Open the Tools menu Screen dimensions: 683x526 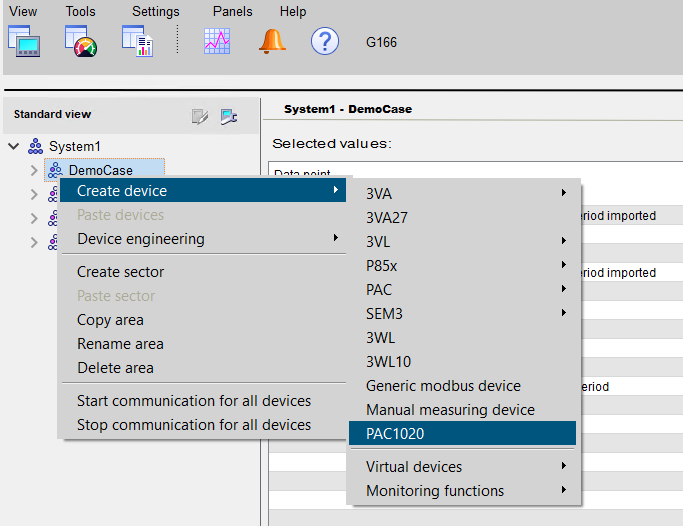pos(81,11)
